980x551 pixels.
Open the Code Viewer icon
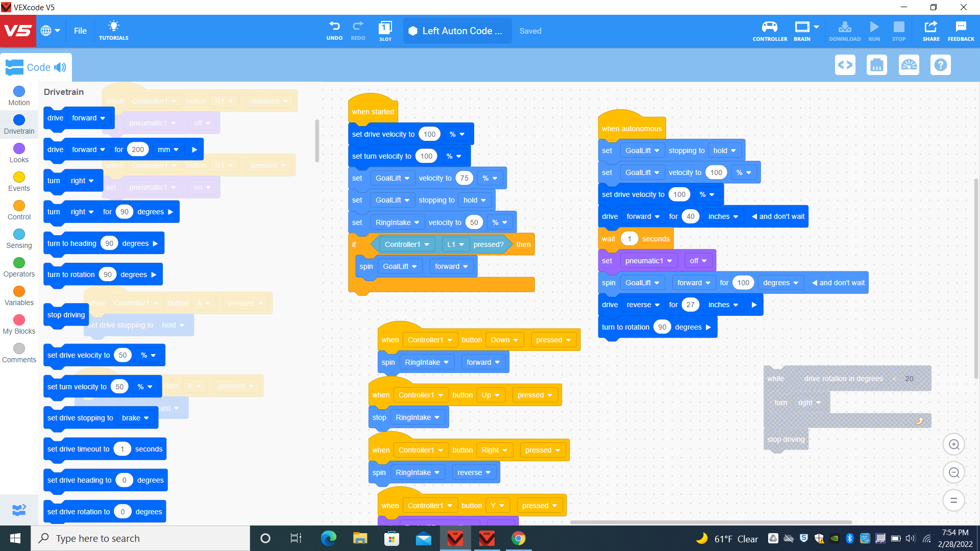(x=845, y=65)
